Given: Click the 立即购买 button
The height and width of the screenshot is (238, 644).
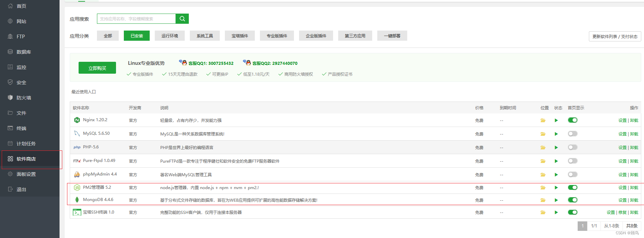Looking at the screenshot, I should tap(97, 68).
